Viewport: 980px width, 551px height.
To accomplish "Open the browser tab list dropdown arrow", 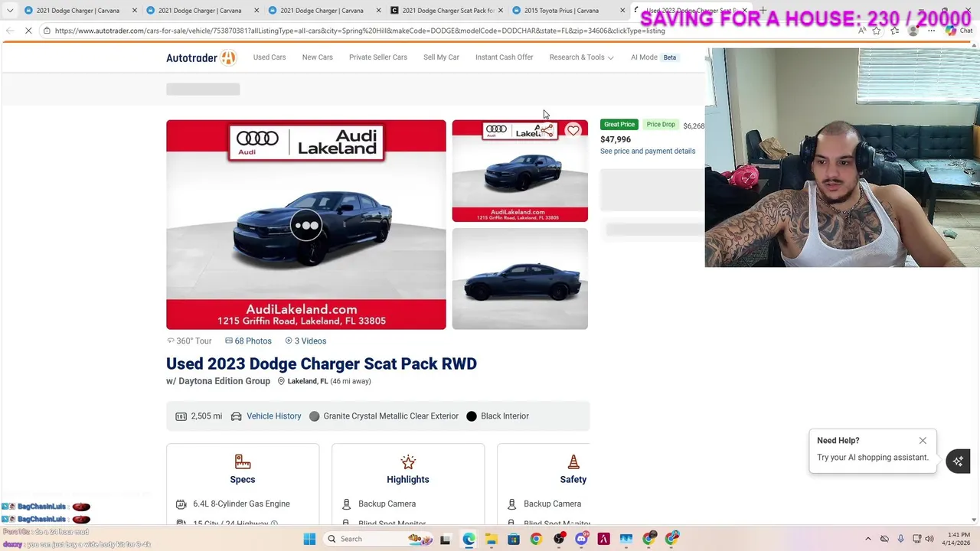I will (9, 11).
